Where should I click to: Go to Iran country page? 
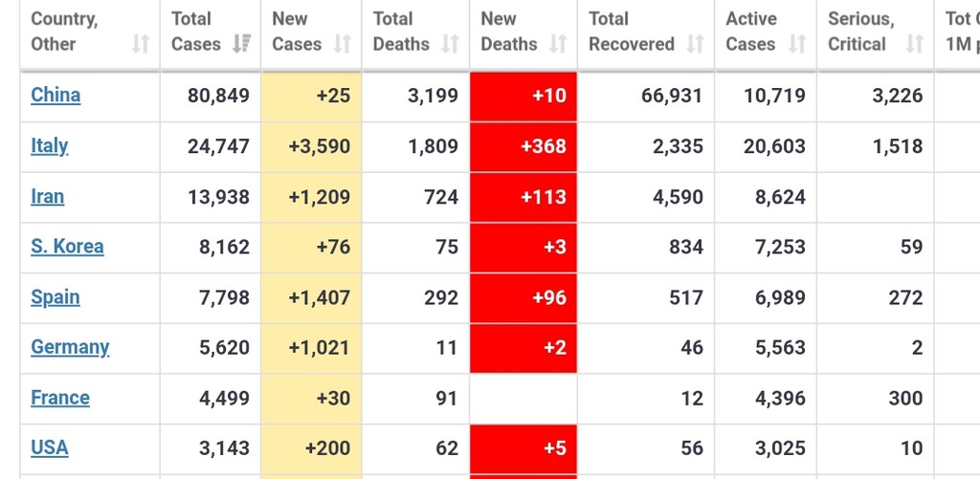click(x=47, y=196)
